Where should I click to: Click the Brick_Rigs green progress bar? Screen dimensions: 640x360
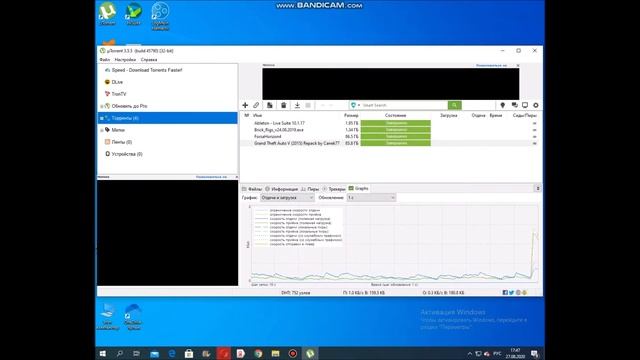(x=396, y=130)
